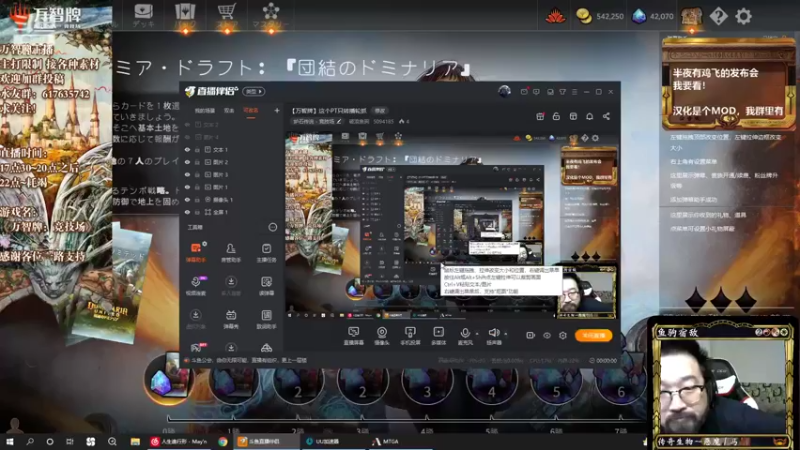Open the video link-mic tool with purple badge
The image size is (800, 450).
click(x=195, y=286)
